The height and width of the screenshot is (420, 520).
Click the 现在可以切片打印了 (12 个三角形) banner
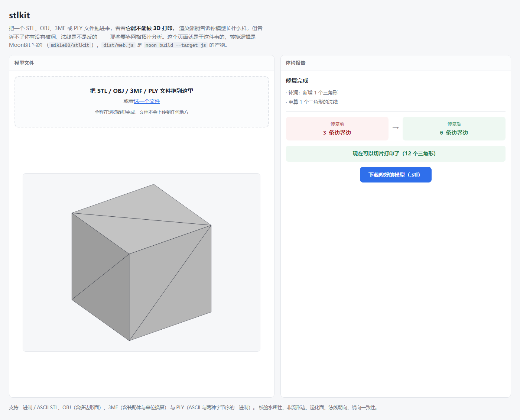(x=396, y=154)
